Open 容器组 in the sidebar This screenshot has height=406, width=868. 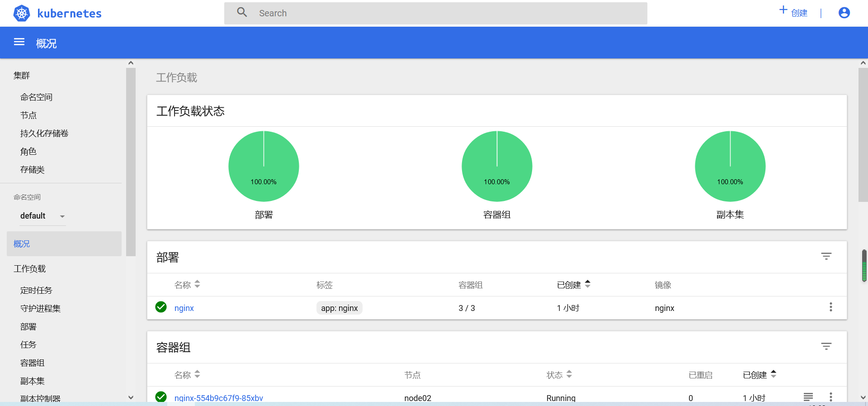(32, 363)
